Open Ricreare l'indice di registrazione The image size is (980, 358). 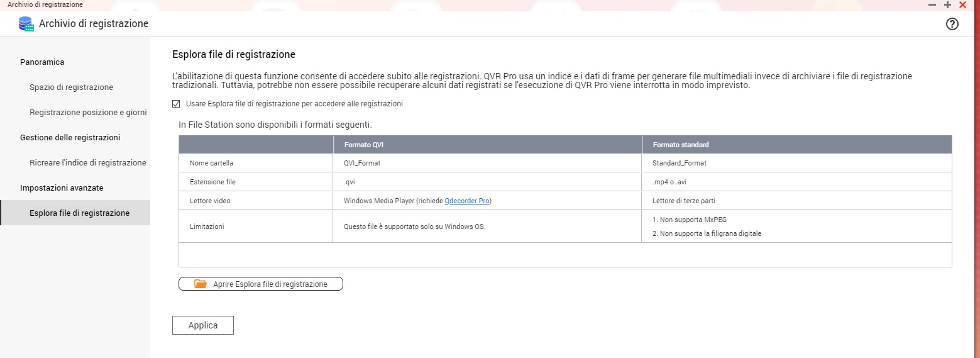coord(87,162)
